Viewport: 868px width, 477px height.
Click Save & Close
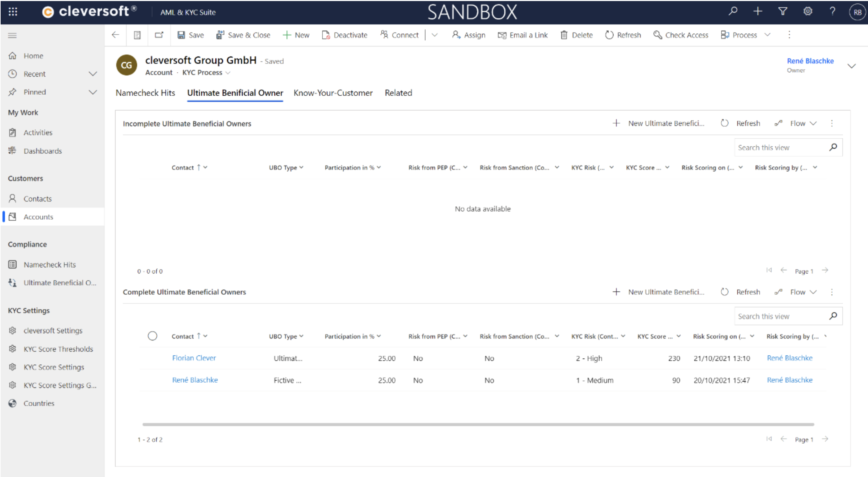click(243, 35)
